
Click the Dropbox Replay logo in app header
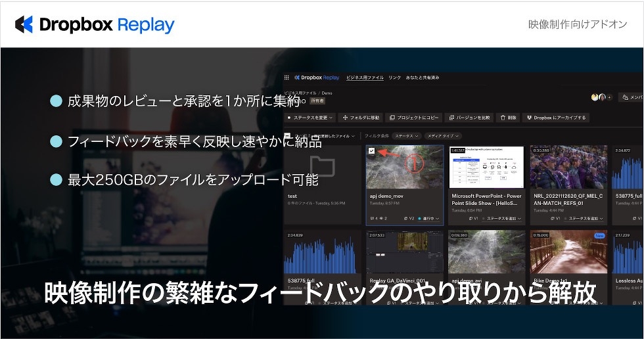coord(317,77)
